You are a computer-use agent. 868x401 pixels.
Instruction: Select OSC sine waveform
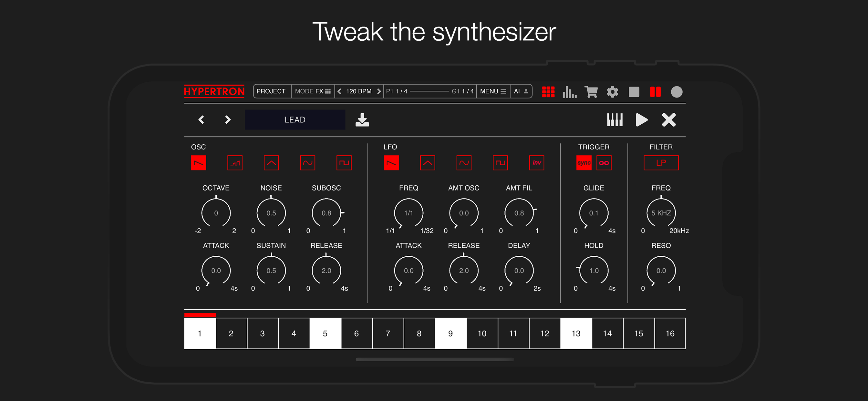tap(308, 163)
